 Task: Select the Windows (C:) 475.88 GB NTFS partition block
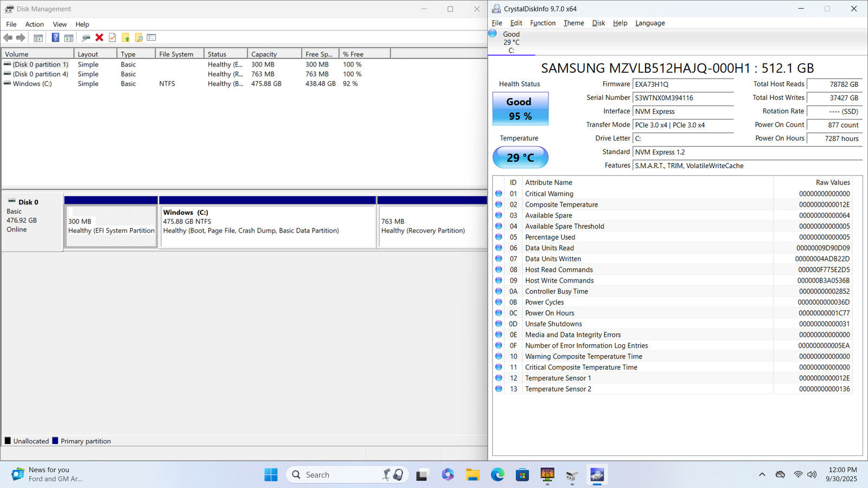[268, 226]
